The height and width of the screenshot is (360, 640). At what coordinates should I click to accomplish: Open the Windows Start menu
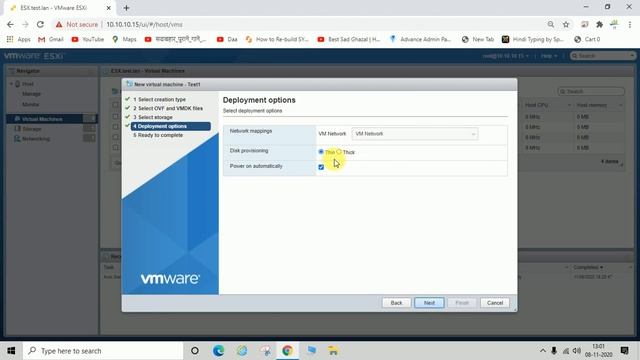pyautogui.click(x=11, y=351)
